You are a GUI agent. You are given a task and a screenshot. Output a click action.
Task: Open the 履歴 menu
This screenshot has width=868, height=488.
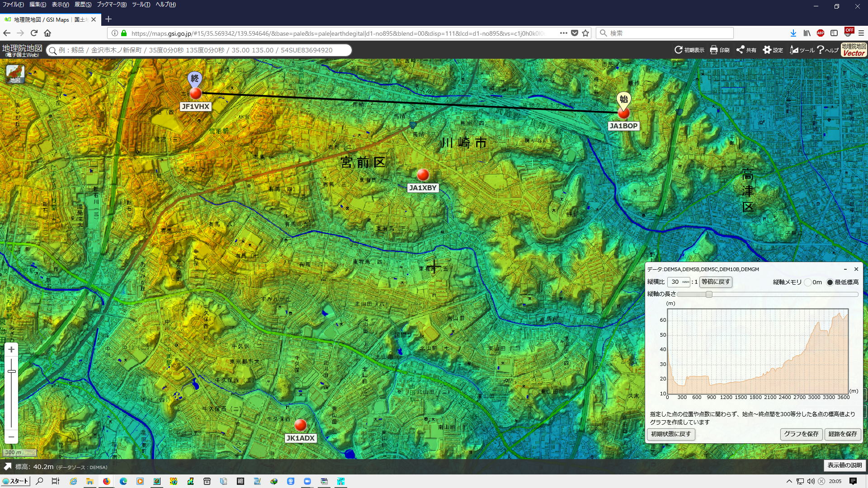click(83, 5)
